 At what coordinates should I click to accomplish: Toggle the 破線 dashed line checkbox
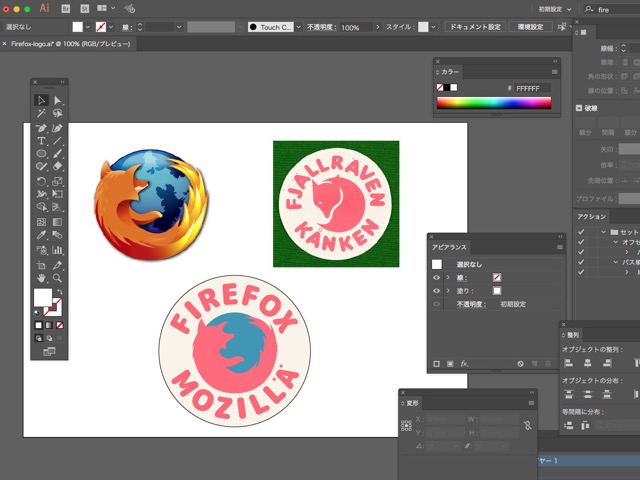tap(579, 108)
